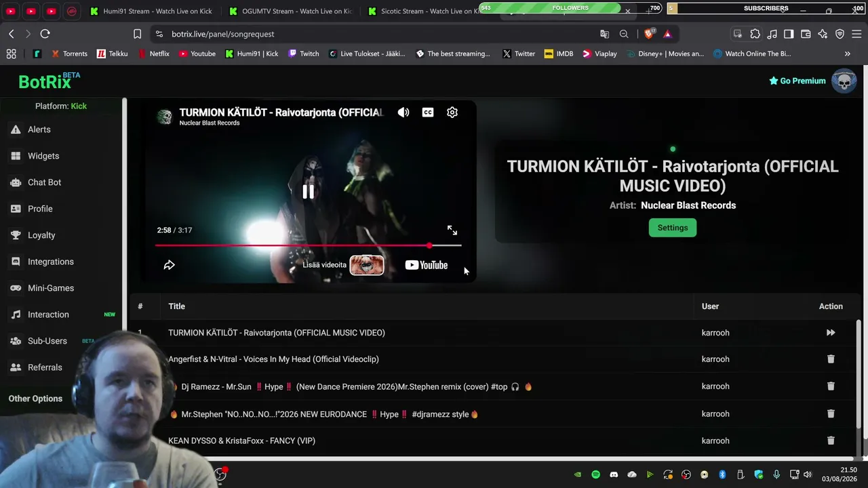Screen dimensions: 868x488
Task: Click the Go Premium link
Action: click(797, 81)
